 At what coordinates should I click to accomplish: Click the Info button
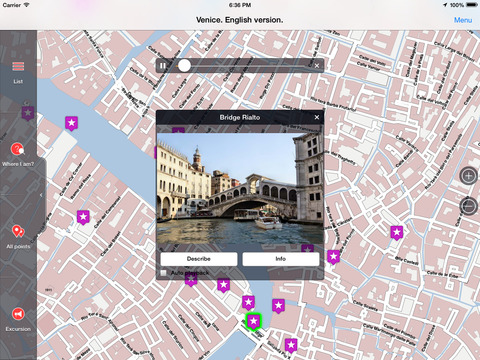[281, 259]
